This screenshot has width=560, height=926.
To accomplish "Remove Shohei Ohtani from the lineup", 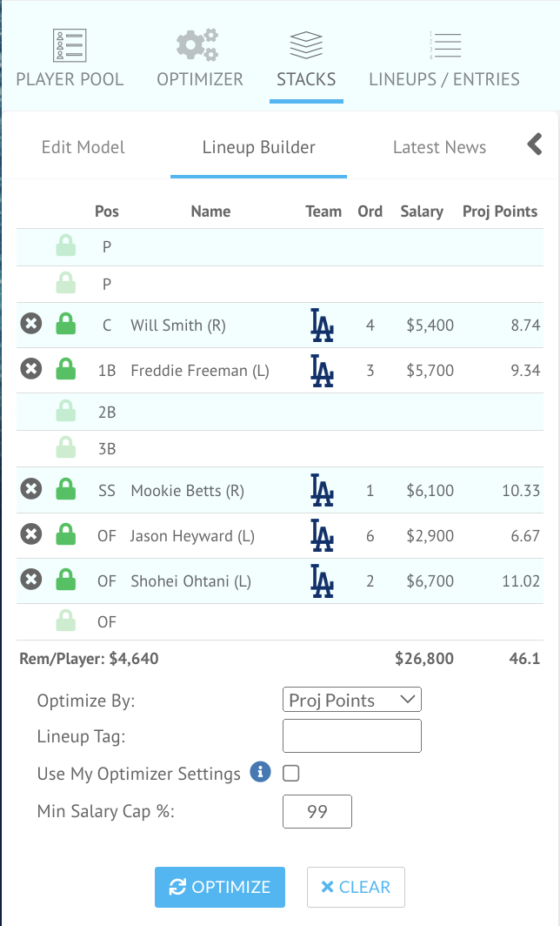I will (x=31, y=580).
